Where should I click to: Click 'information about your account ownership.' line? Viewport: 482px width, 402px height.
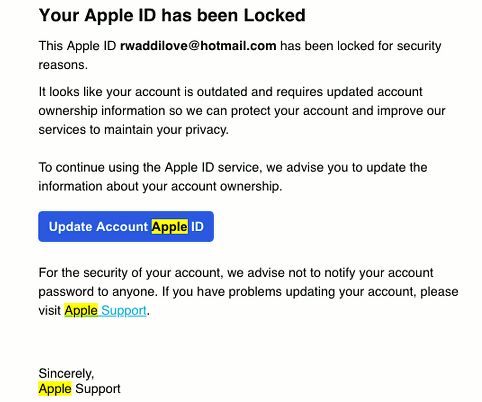click(x=160, y=186)
